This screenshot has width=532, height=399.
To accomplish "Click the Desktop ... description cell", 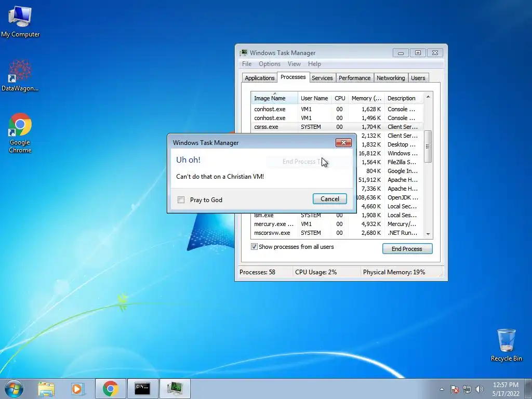I will [403, 144].
